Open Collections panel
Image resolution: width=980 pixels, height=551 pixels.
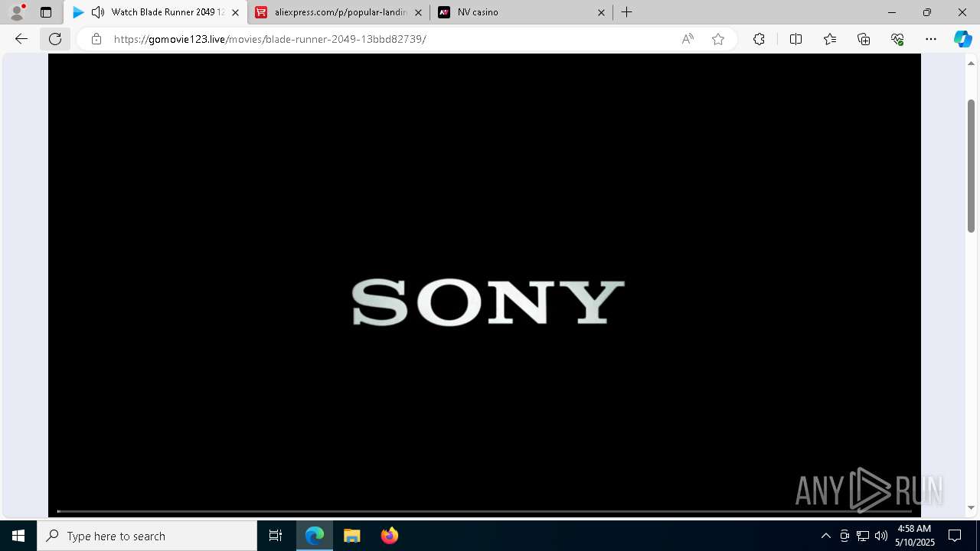coord(864,39)
